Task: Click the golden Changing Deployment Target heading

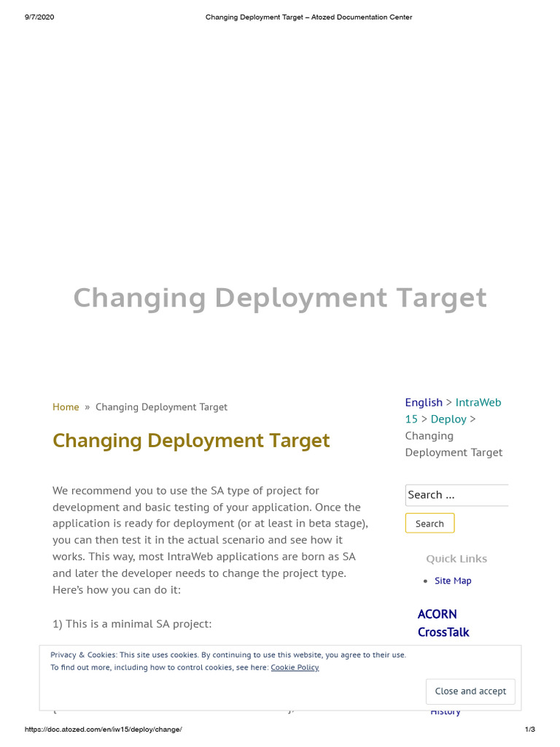Action: [191, 441]
